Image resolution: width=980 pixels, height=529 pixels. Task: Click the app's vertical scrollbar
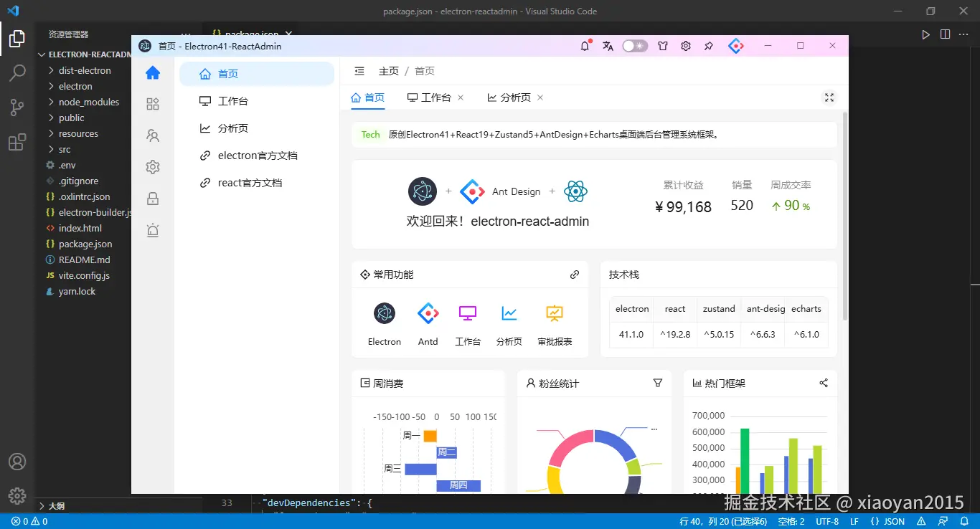[x=845, y=215]
